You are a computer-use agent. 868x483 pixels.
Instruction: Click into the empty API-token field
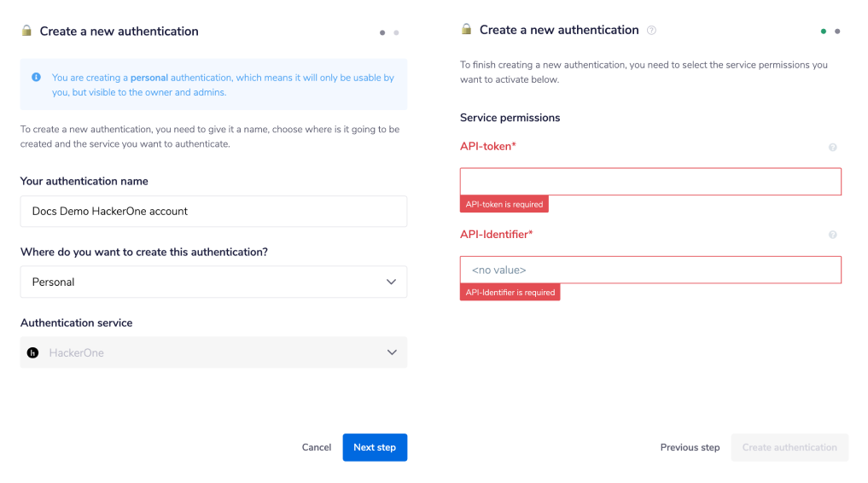coord(650,182)
